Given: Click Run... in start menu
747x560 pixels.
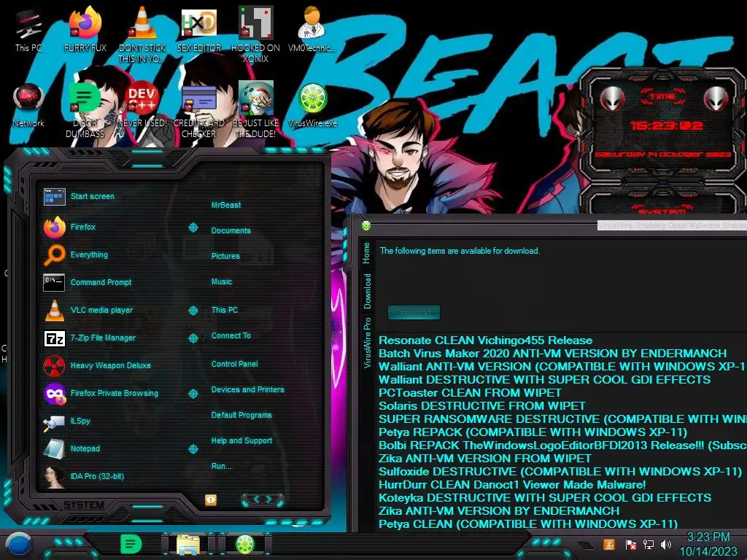Looking at the screenshot, I should (x=221, y=466).
